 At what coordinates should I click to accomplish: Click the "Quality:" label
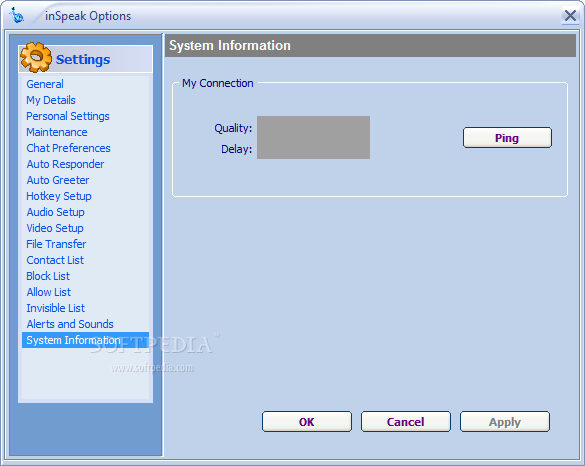click(x=233, y=128)
